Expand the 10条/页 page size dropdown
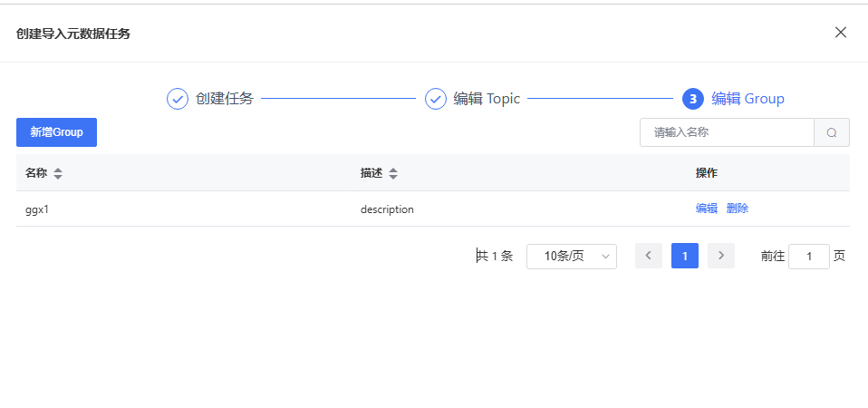The width and height of the screenshot is (868, 408). pos(571,257)
